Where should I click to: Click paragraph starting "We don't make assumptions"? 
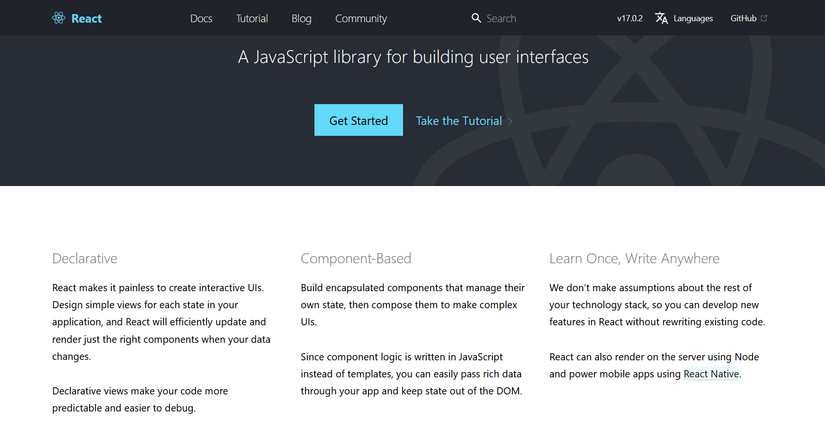[657, 304]
